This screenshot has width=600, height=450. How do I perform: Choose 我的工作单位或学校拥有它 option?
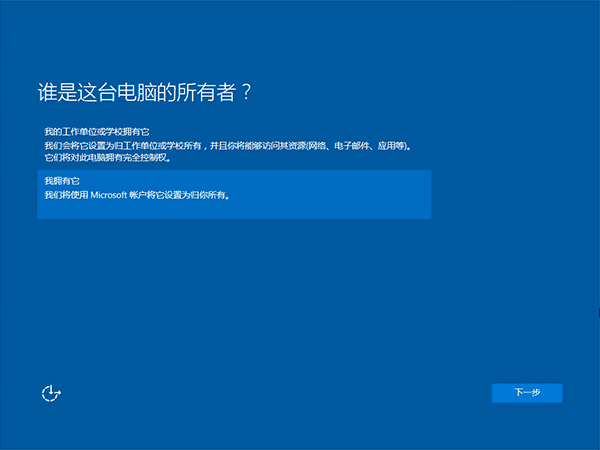[x=234, y=145]
